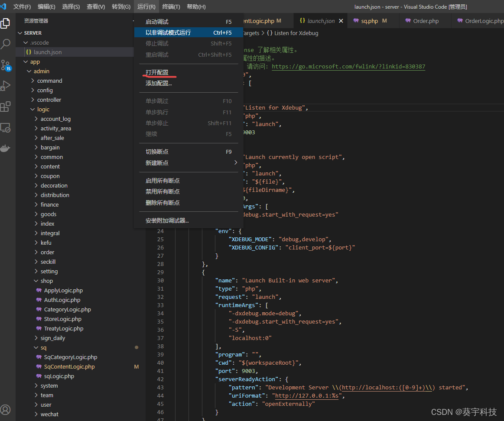Click the 资源管理器 panel title
The width and height of the screenshot is (504, 421).
click(x=36, y=21)
